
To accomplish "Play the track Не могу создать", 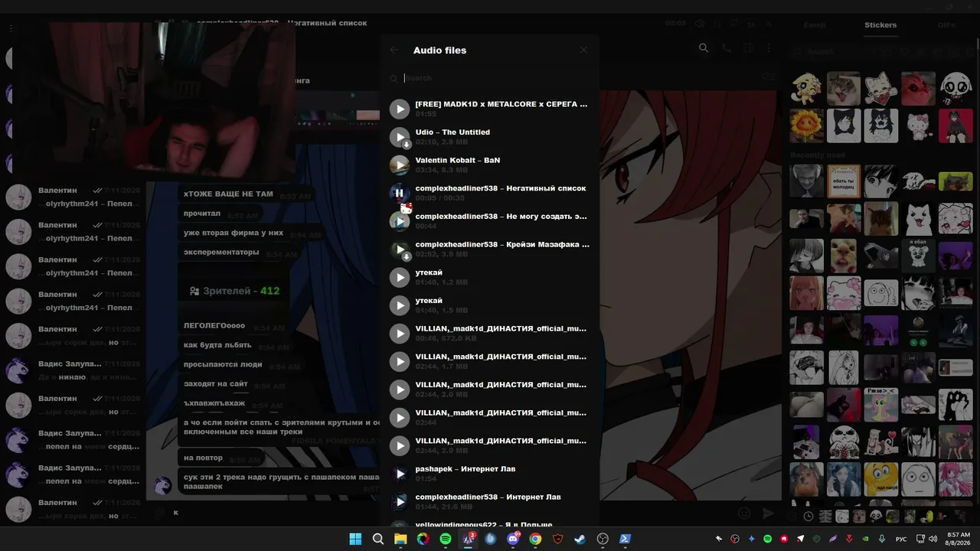I will tap(400, 221).
